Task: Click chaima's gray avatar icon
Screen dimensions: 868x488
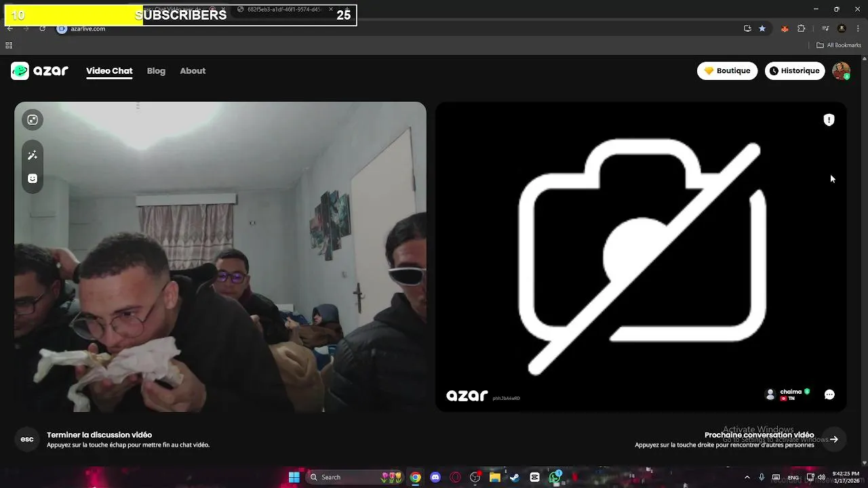Action: (770, 394)
